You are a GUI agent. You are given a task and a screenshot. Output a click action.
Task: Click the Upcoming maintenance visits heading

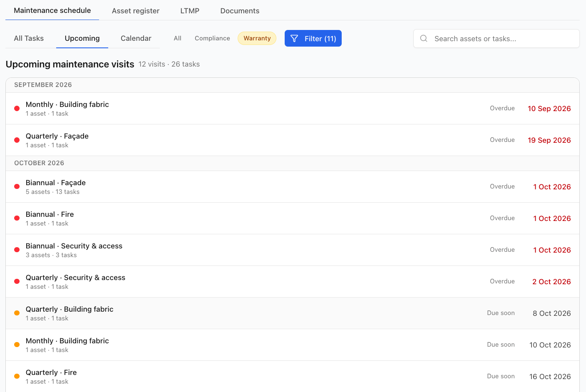[x=70, y=64]
